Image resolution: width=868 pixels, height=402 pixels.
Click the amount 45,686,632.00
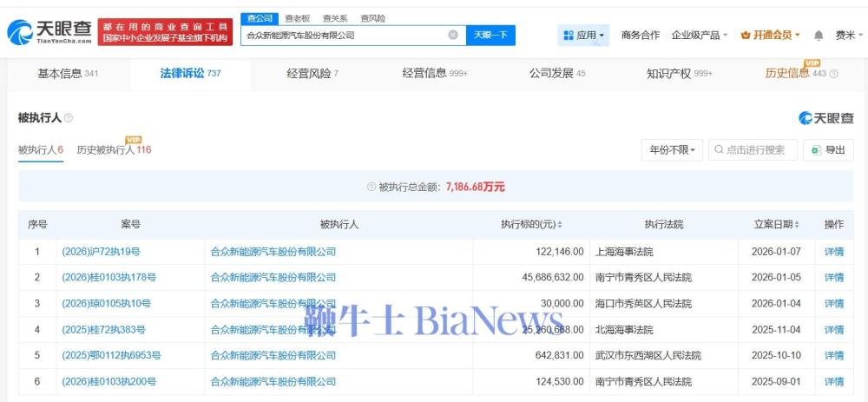click(x=551, y=278)
